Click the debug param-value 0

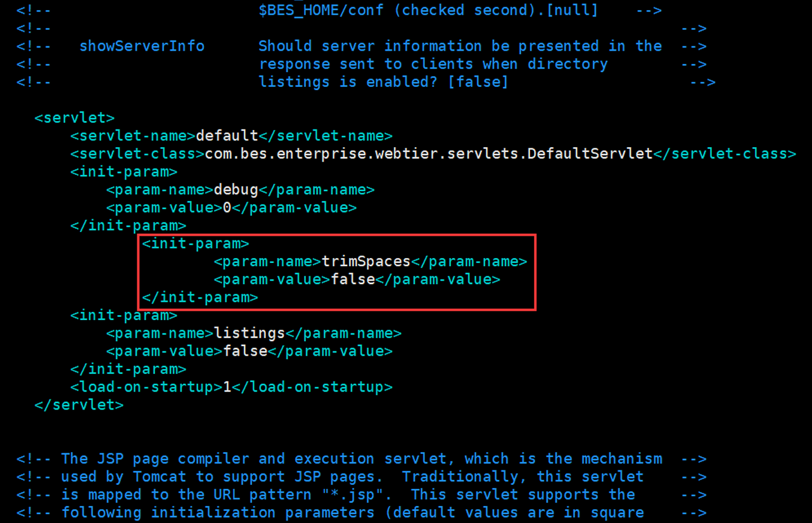(227, 208)
